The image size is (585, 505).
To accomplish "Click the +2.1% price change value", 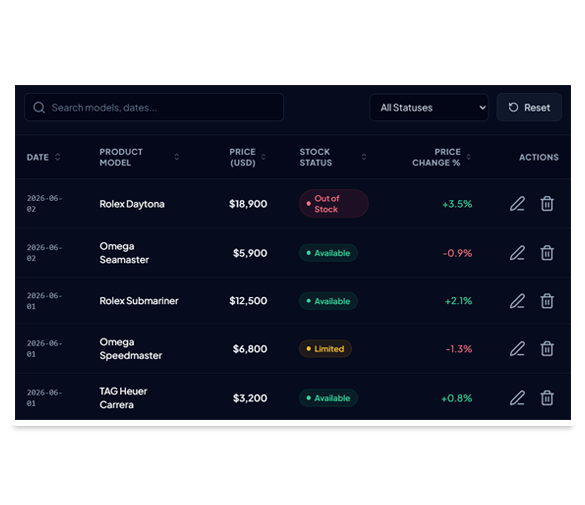I will (458, 301).
